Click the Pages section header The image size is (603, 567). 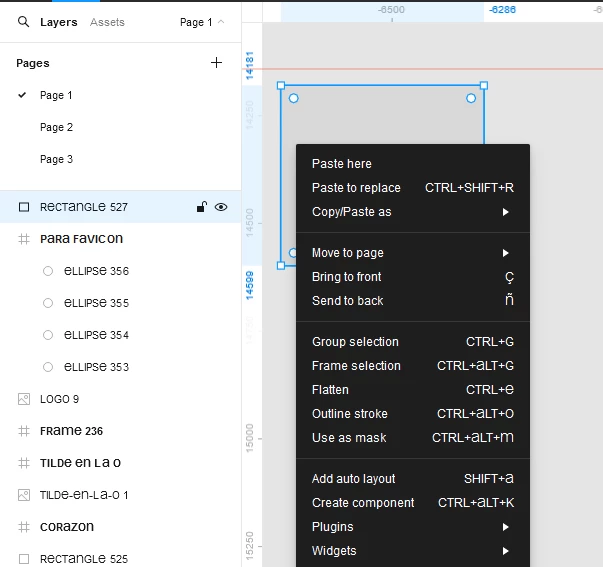pos(33,63)
